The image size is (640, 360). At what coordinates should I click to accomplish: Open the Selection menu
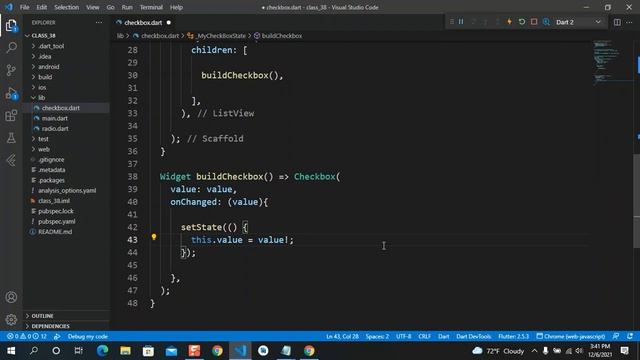click(67, 7)
